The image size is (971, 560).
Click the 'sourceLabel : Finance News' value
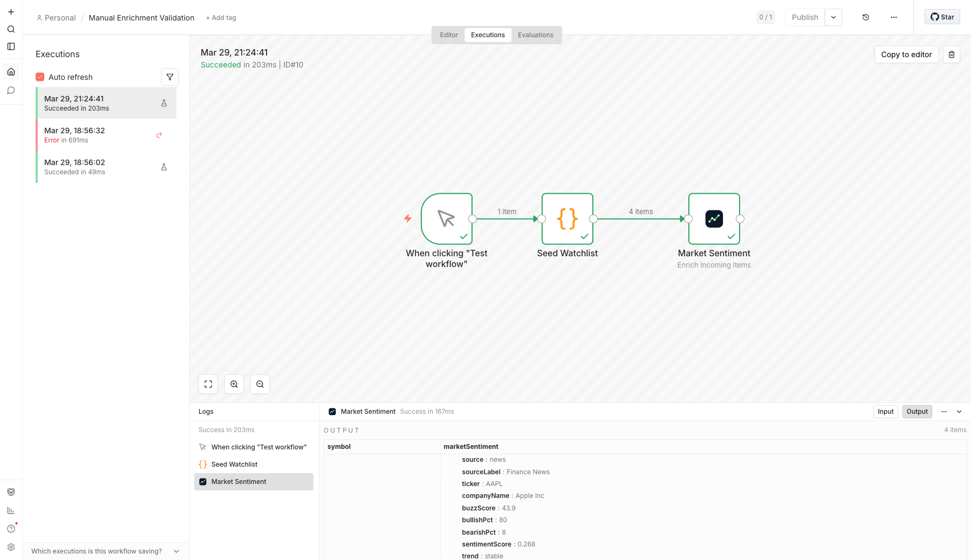pos(505,472)
